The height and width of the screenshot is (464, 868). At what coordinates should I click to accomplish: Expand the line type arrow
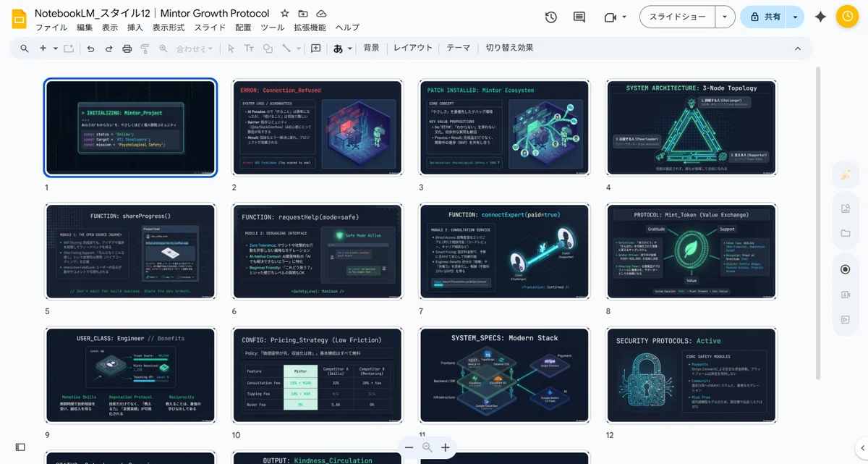[299, 48]
